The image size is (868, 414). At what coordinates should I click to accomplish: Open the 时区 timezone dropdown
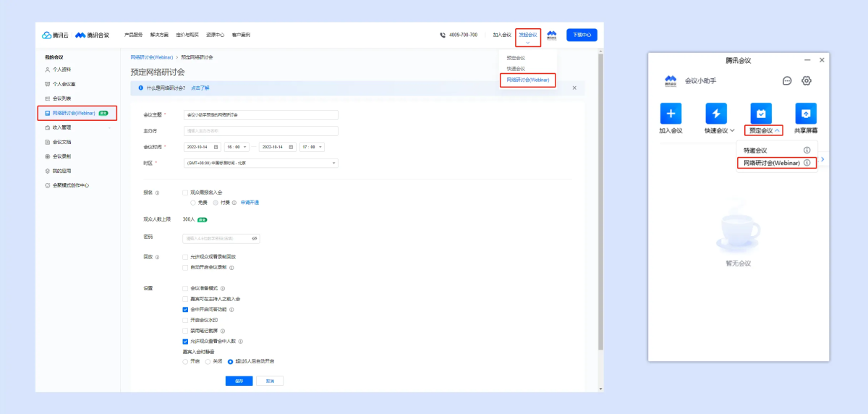tap(260, 163)
